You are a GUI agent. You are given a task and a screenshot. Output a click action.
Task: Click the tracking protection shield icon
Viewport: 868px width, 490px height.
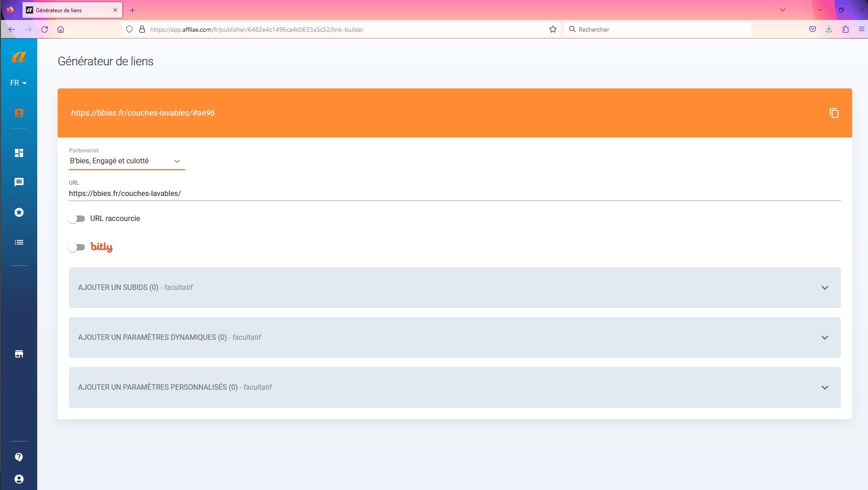coord(129,29)
